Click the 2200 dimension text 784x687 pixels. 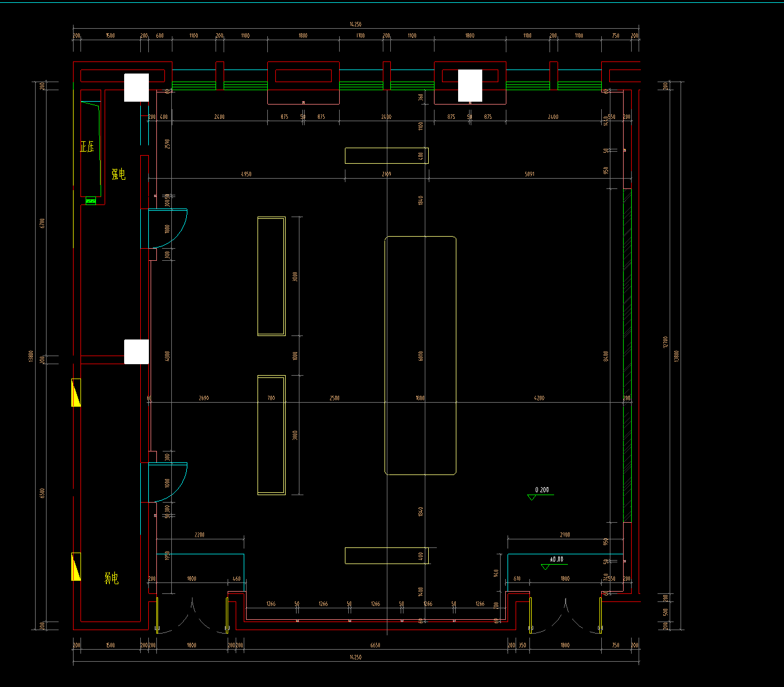pos(199,535)
